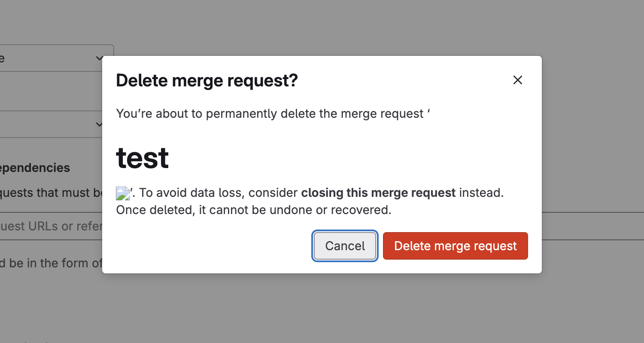Click the bold "closing this merge request" text
This screenshot has width=644, height=343.
(x=378, y=193)
